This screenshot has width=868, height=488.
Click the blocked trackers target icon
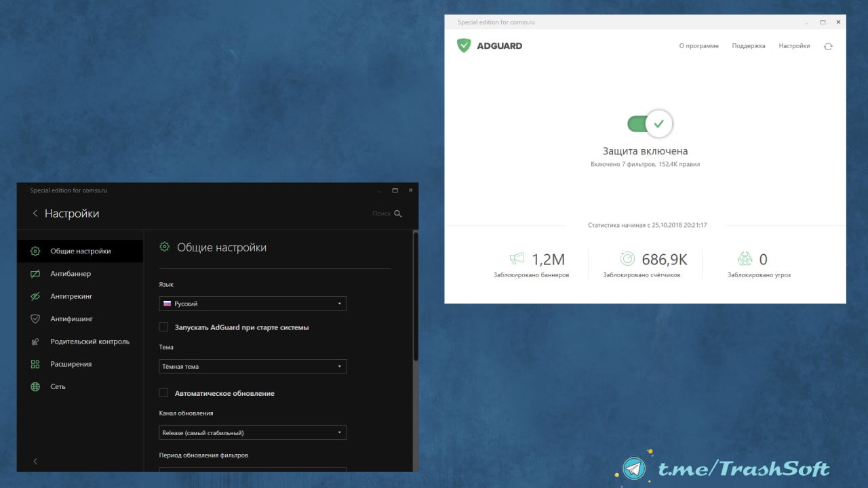tap(628, 258)
